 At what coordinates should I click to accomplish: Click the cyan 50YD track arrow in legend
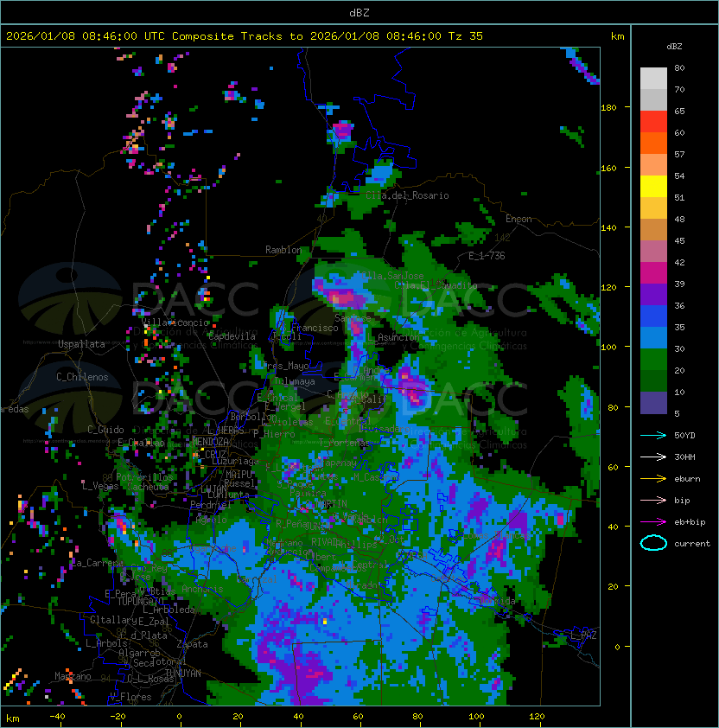(x=653, y=435)
